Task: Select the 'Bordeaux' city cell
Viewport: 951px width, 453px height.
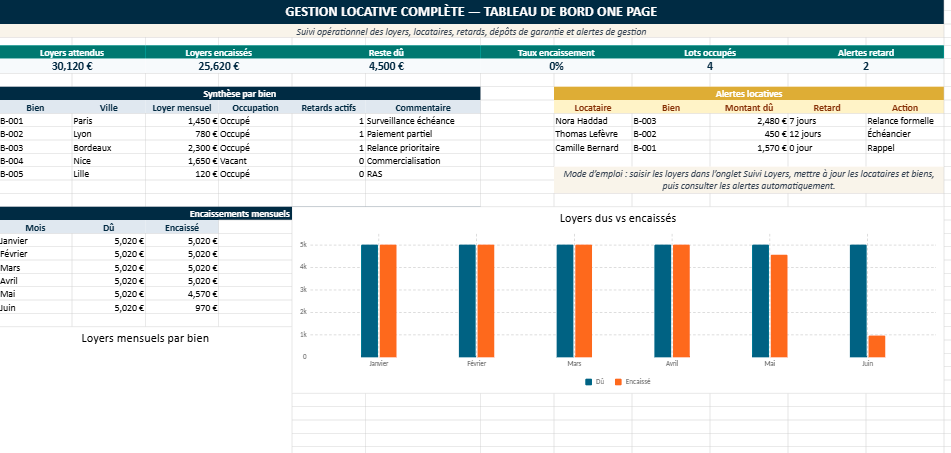Action: point(109,147)
